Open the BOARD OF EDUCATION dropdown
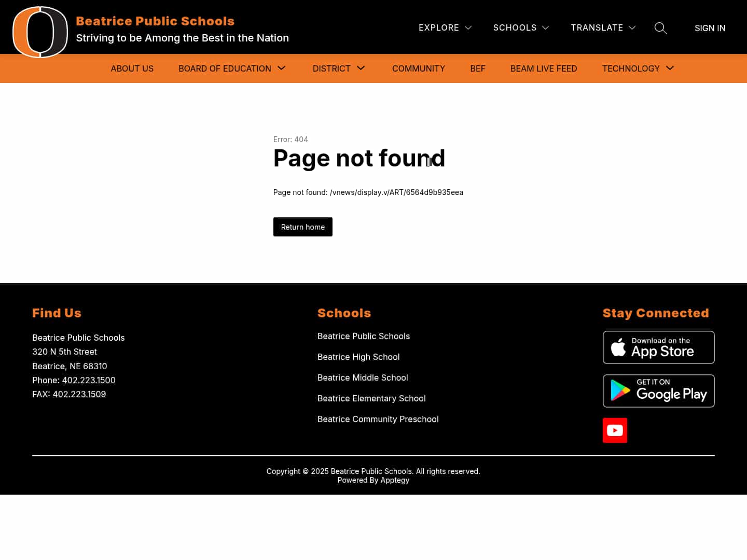The height and width of the screenshot is (560, 747). click(232, 68)
